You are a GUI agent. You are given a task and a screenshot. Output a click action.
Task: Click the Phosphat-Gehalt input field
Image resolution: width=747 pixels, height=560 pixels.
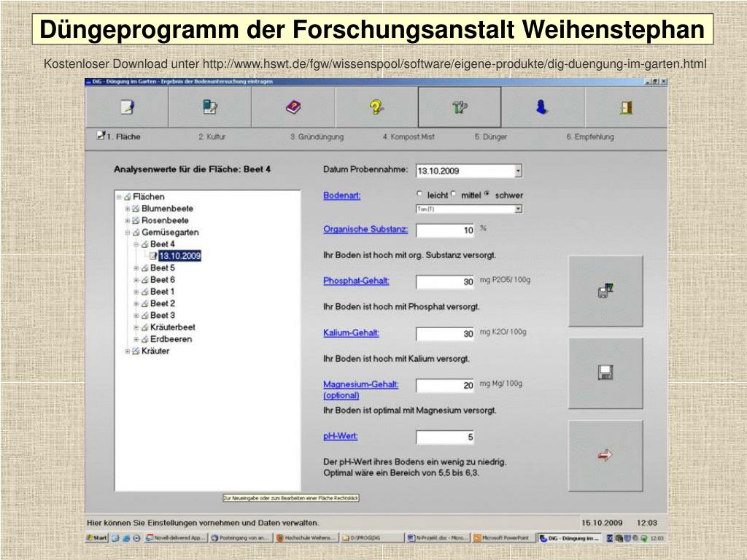click(445, 282)
